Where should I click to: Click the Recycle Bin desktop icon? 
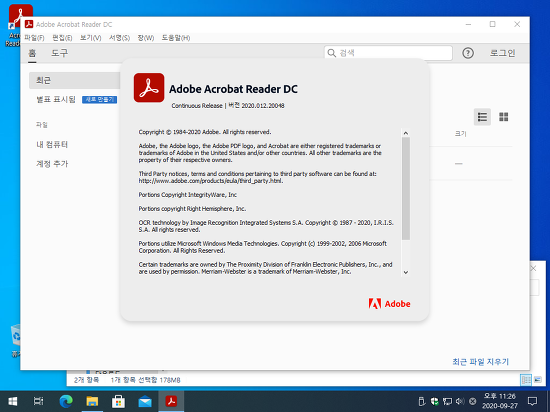click(15, 340)
